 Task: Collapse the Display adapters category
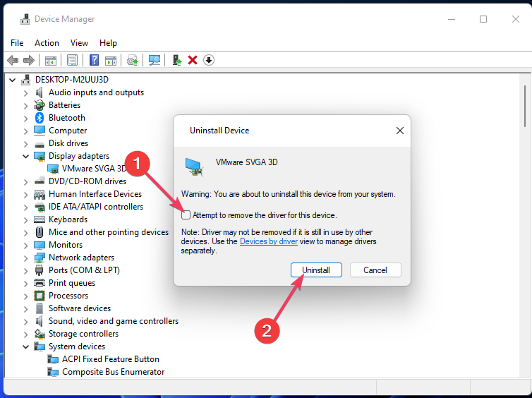pos(26,156)
